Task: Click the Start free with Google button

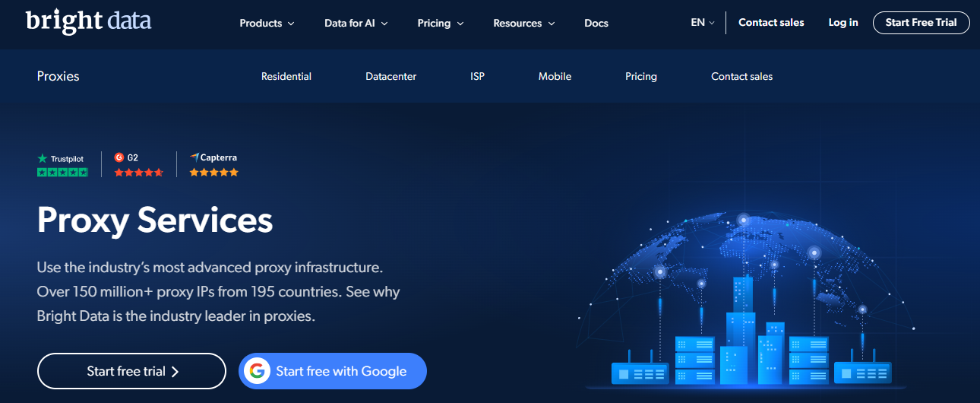Action: (333, 371)
